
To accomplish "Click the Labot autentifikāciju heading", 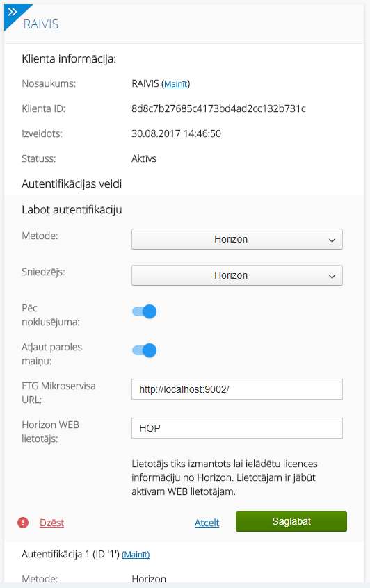I will click(x=72, y=209).
